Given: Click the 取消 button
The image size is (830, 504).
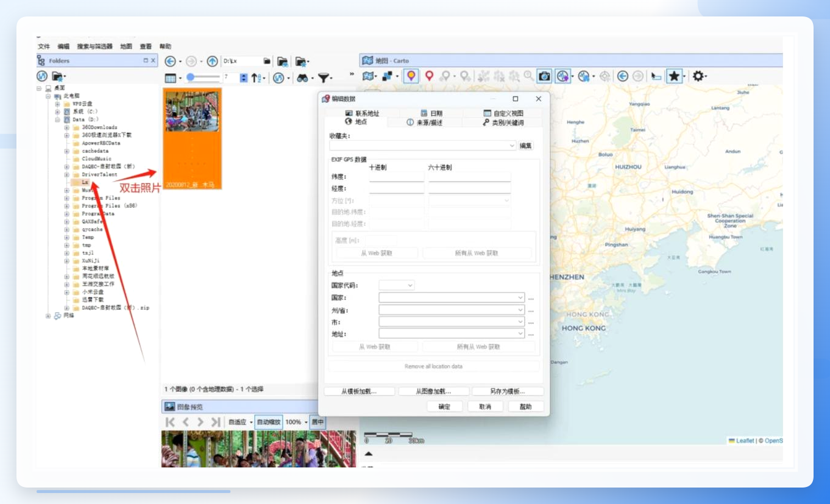Looking at the screenshot, I should [x=485, y=406].
